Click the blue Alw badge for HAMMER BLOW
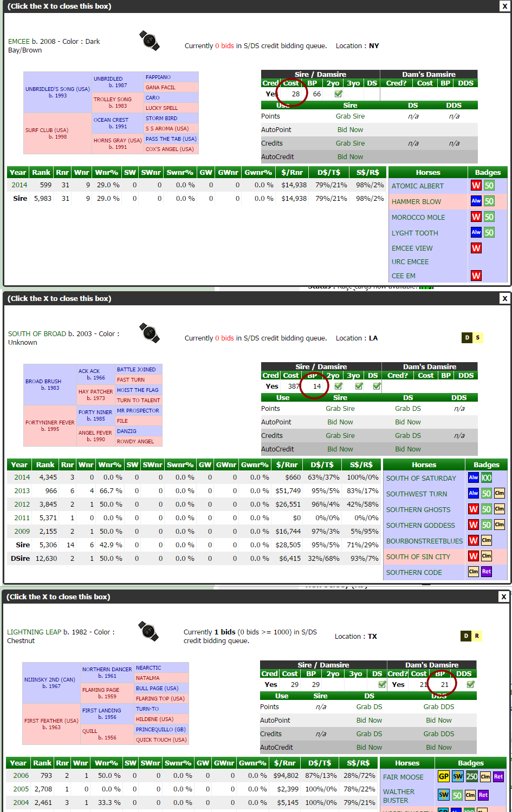Image resolution: width=512 pixels, height=812 pixels. (476, 201)
